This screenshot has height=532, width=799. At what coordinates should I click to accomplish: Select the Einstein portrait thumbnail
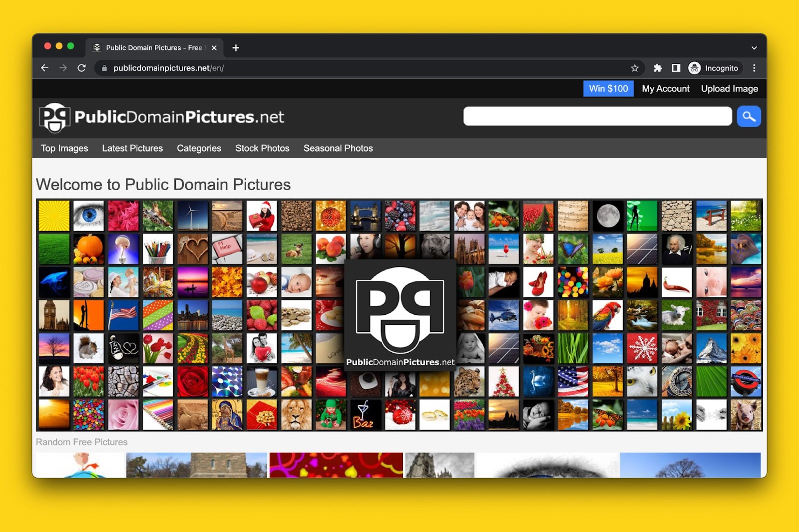[677, 249]
